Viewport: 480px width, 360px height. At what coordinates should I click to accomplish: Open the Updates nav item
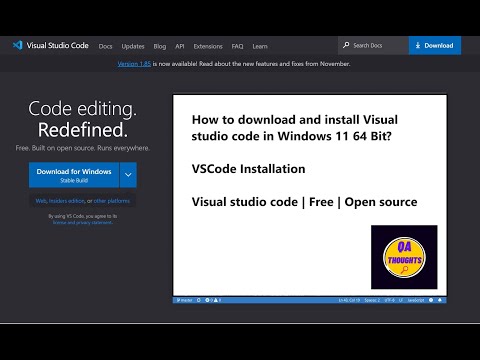[133, 46]
